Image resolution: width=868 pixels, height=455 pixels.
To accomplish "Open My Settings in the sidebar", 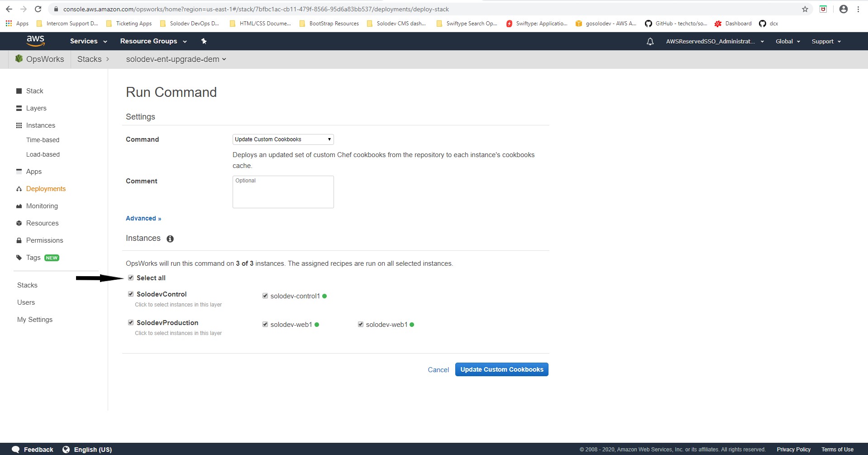I will point(35,320).
